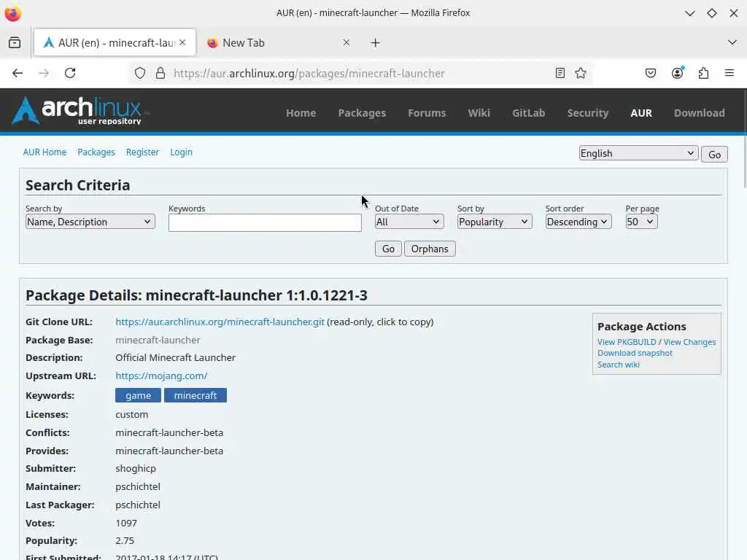This screenshot has width=747, height=560.
Task: Open the Register link
Action: [x=142, y=152]
